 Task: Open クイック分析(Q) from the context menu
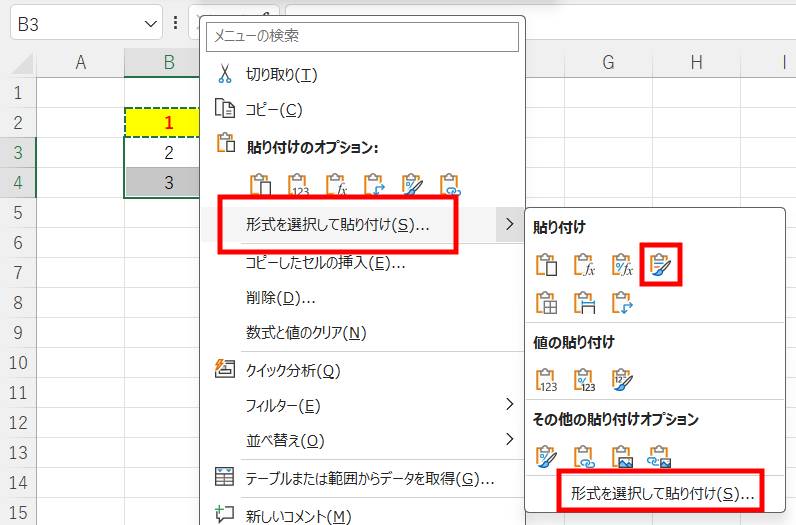(x=362, y=370)
